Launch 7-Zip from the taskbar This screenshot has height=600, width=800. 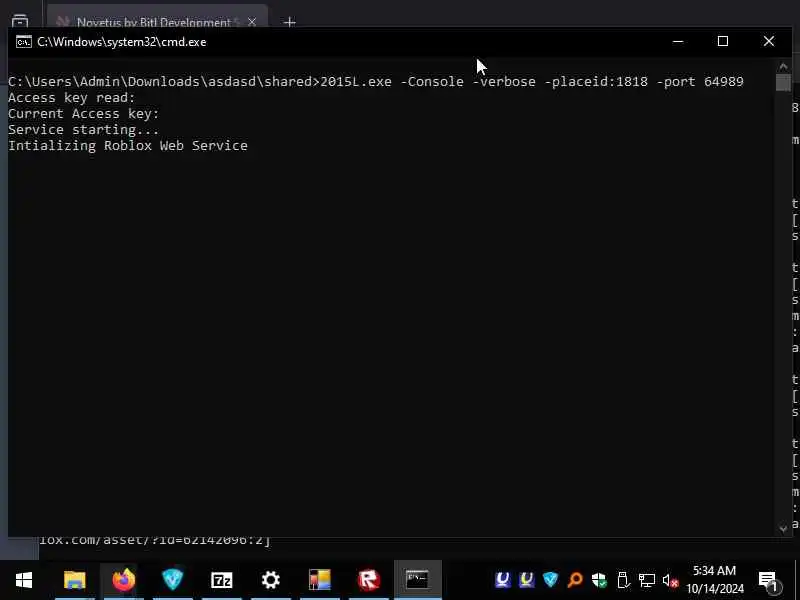click(221, 580)
